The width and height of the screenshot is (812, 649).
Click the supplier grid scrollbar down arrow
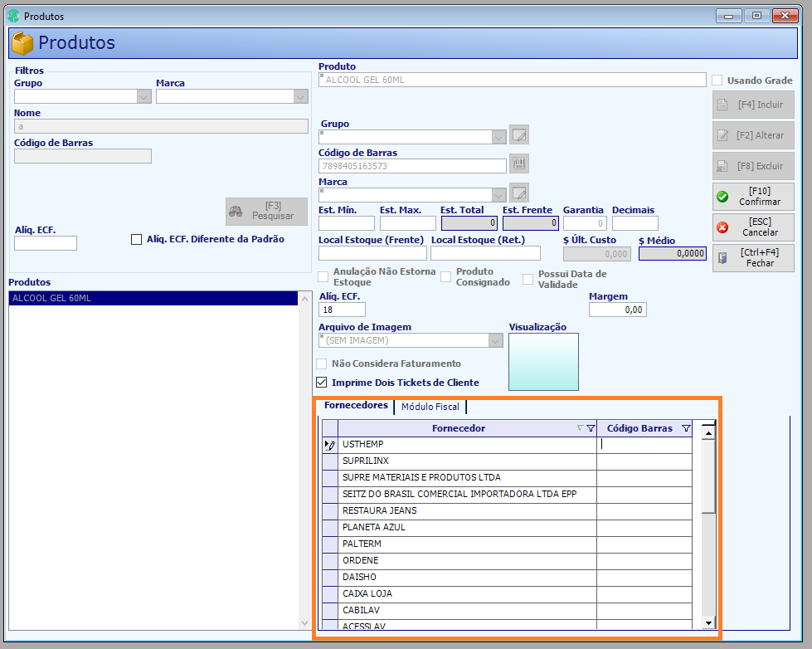tap(708, 622)
